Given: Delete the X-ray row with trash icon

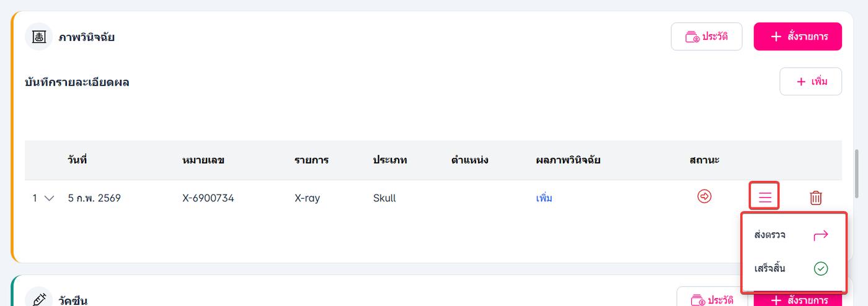Looking at the screenshot, I should pos(816,198).
